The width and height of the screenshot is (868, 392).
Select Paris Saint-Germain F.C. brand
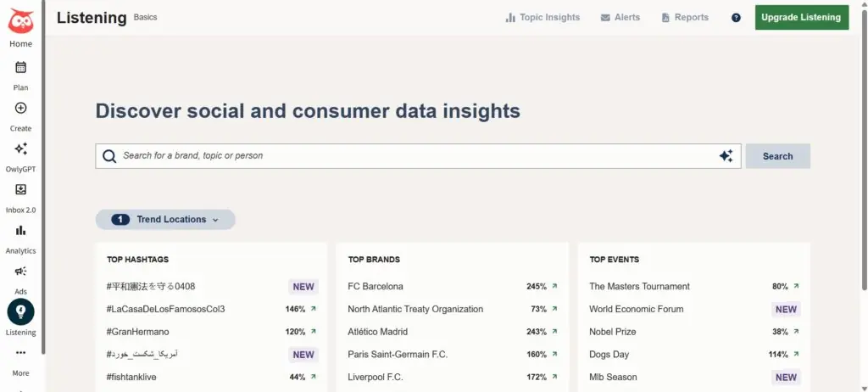coord(398,355)
